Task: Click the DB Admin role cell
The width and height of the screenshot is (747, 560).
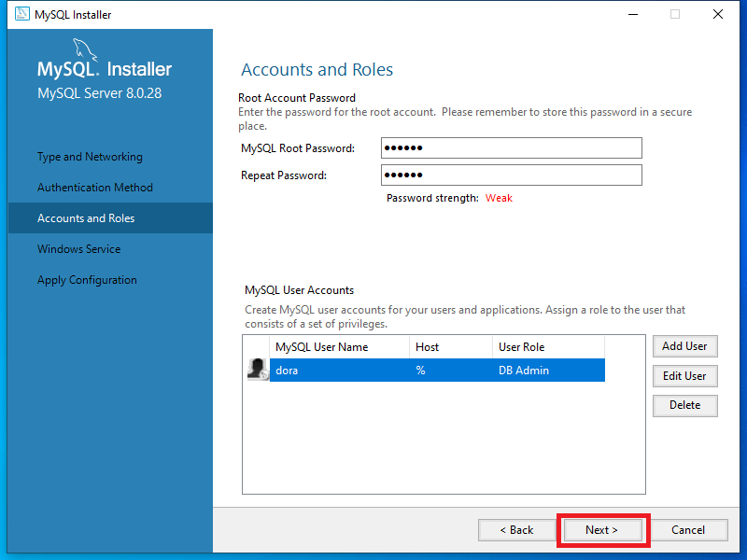Action: point(524,371)
